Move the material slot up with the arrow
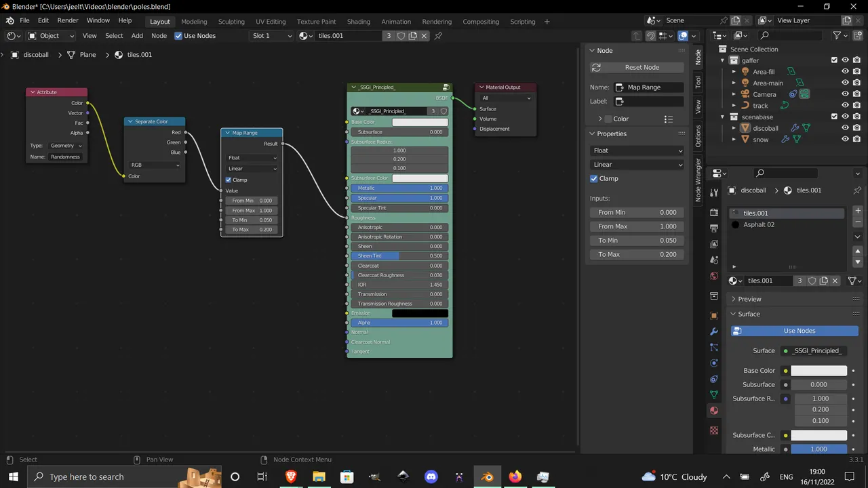Viewport: 868px width, 488px height. [858, 251]
